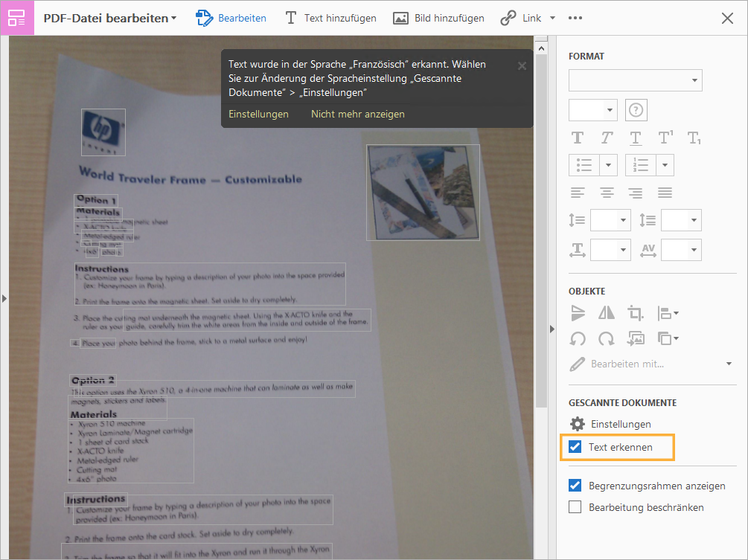
Task: Click Nicht mehr anzeigen link
Action: 358,115
